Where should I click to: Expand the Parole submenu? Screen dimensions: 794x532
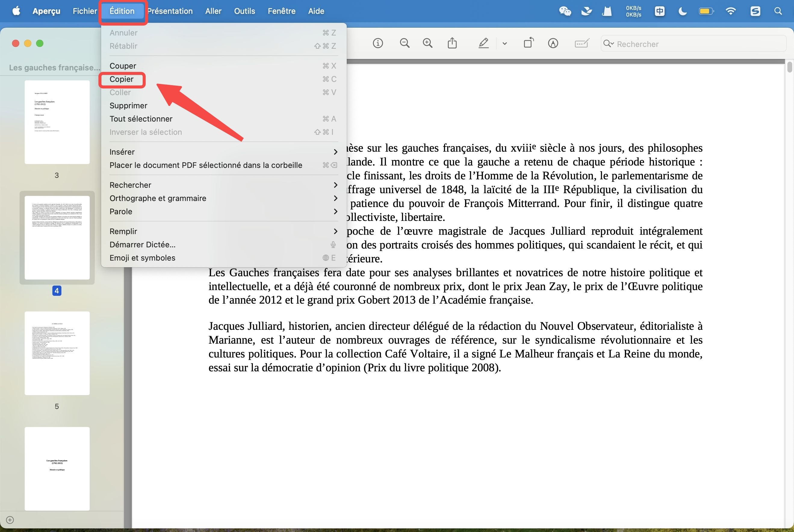(x=224, y=211)
